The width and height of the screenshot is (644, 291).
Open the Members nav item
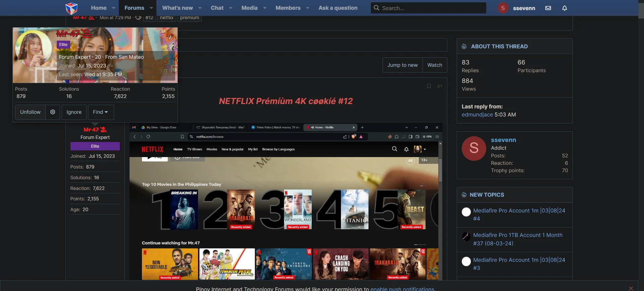(x=288, y=8)
